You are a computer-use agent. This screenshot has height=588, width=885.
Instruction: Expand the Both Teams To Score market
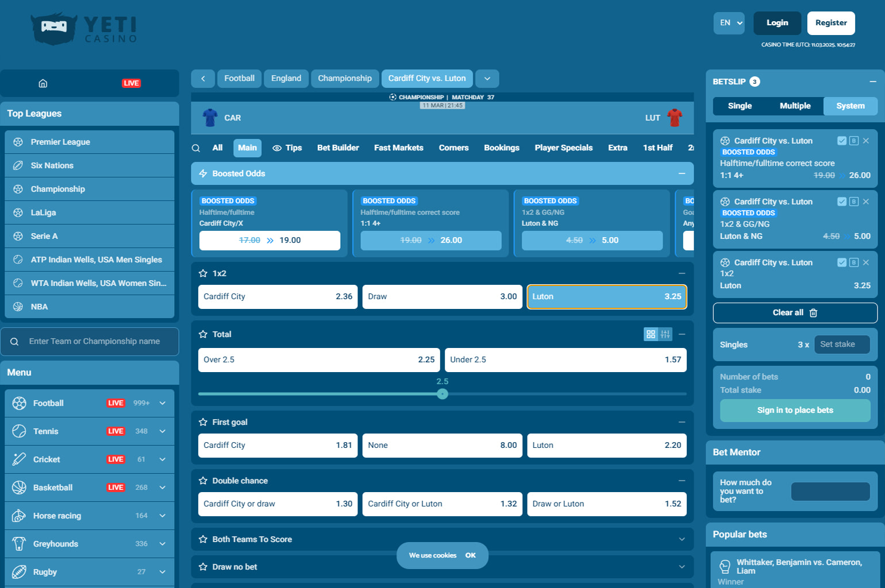pyautogui.click(x=682, y=539)
